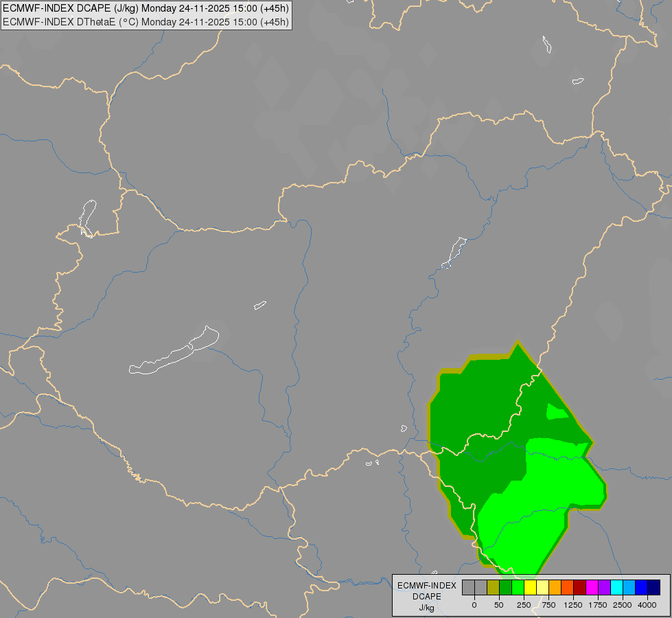
Task: Click the pure yellow legend swatch
Action: pyautogui.click(x=530, y=588)
